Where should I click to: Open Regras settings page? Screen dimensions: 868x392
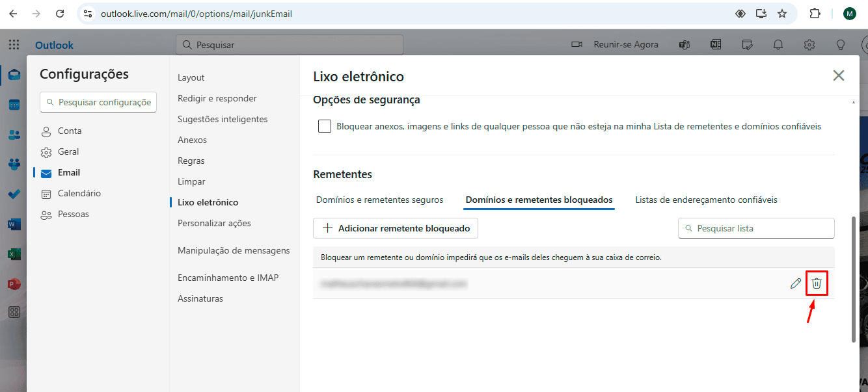(191, 161)
